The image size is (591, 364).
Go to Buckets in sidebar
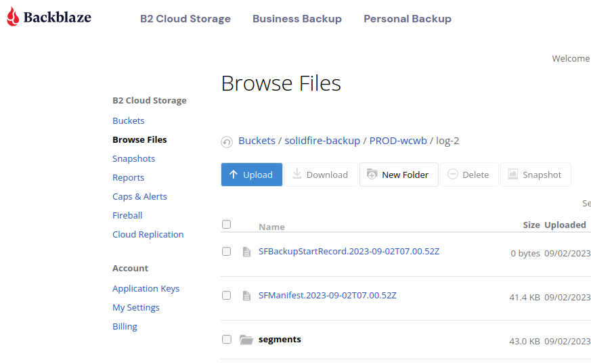coord(129,120)
